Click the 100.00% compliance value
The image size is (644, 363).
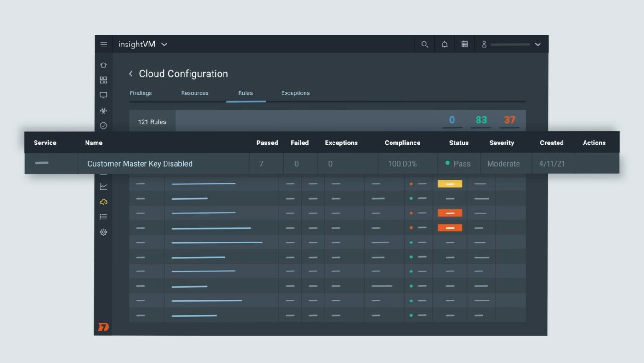[x=402, y=164]
